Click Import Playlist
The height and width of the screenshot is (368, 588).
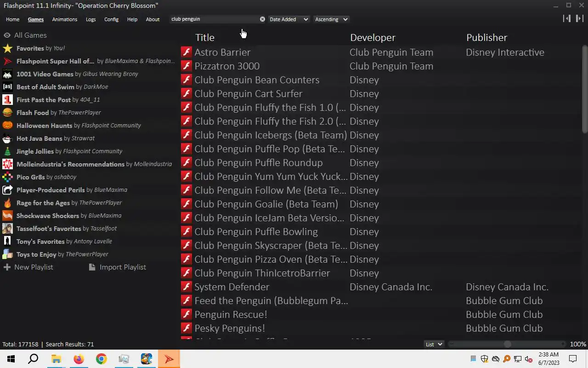click(118, 267)
